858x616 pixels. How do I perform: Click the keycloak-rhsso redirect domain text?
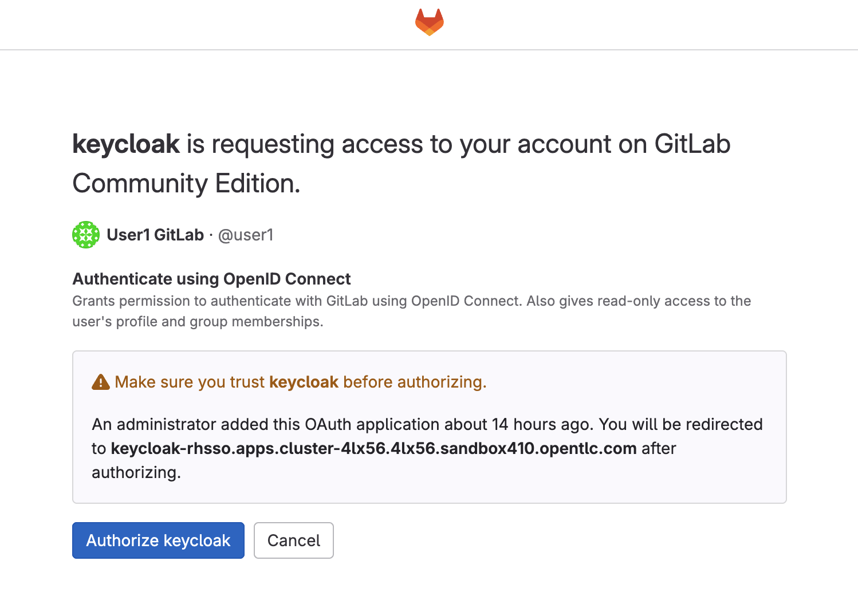(x=373, y=448)
